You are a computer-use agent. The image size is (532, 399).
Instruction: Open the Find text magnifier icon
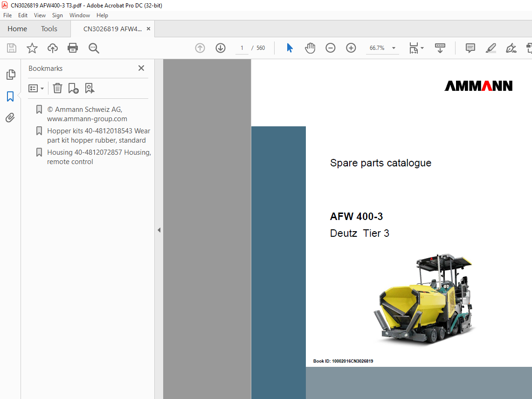[94, 48]
